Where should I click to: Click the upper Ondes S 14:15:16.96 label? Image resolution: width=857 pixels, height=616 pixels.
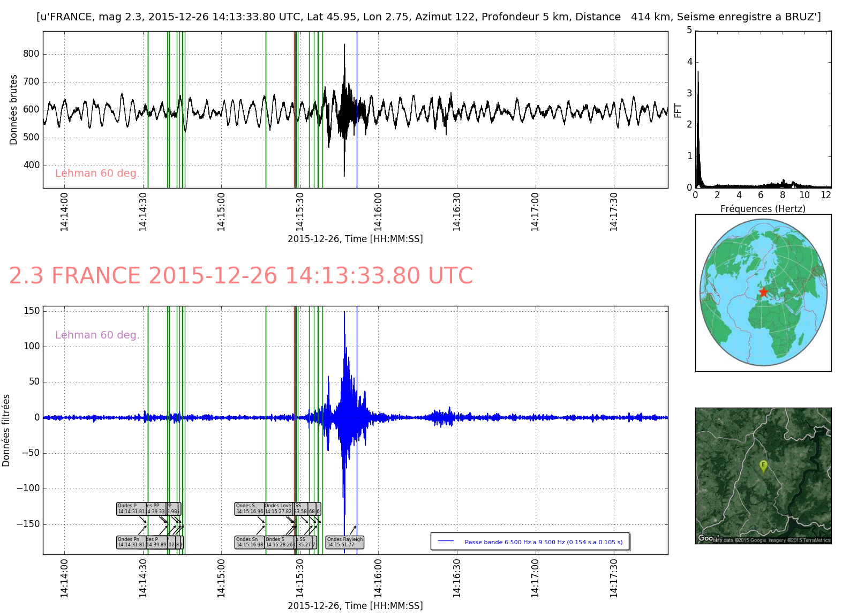249,508
